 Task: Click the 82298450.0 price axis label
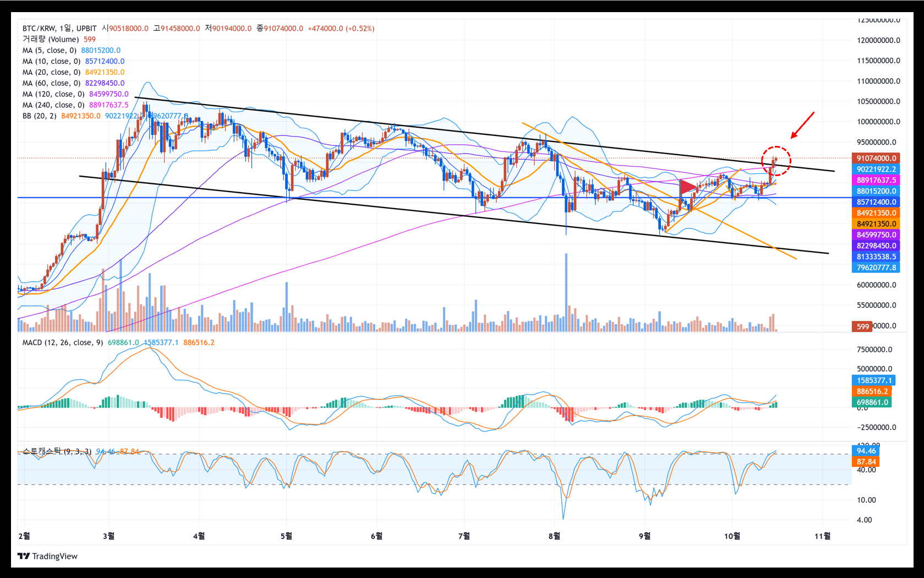point(876,246)
